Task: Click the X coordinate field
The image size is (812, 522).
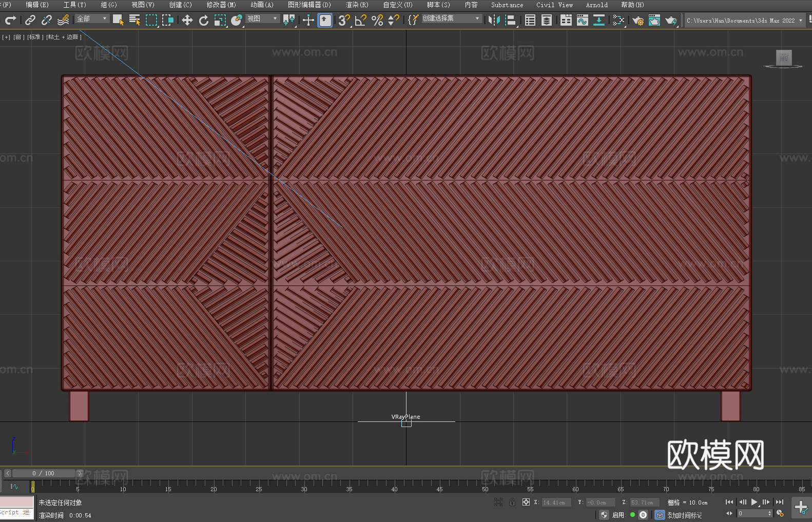Action: [556, 502]
